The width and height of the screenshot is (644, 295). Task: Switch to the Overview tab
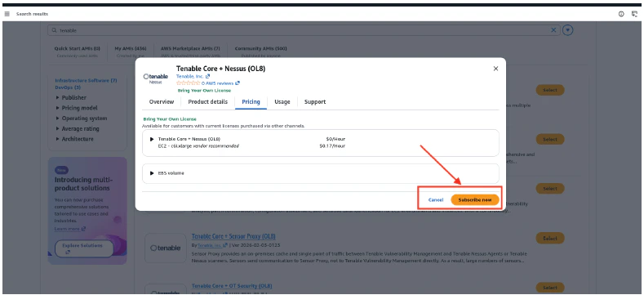pos(162,101)
